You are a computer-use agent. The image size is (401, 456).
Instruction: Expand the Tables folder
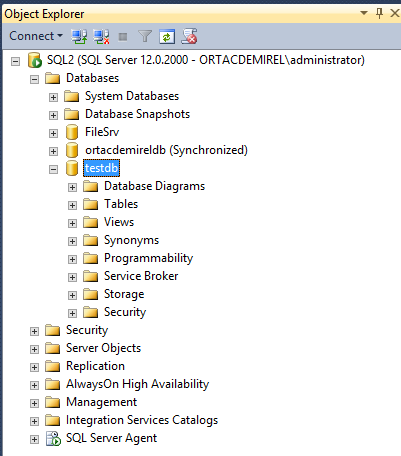(x=72, y=205)
